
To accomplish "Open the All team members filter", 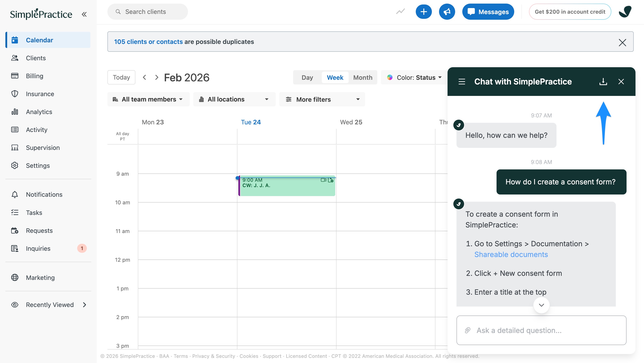I will (148, 99).
